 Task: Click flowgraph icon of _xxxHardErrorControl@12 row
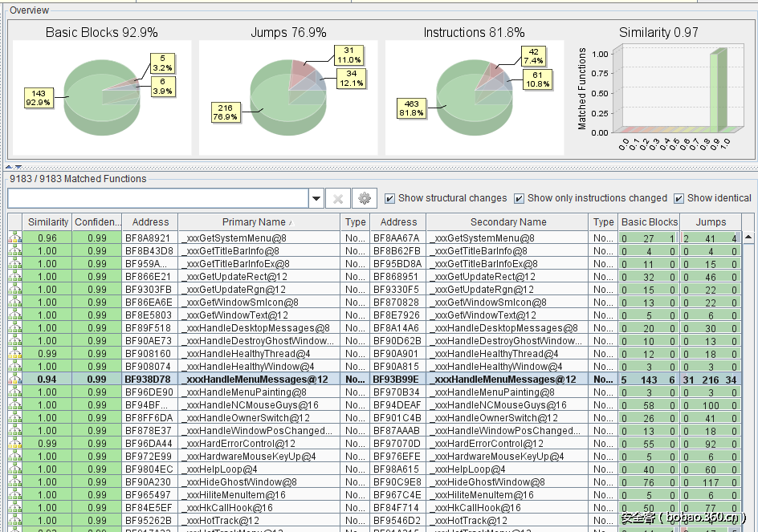coord(14,444)
